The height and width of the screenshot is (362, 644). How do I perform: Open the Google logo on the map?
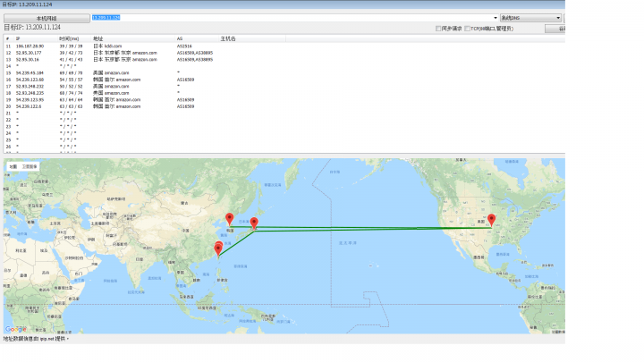15,329
